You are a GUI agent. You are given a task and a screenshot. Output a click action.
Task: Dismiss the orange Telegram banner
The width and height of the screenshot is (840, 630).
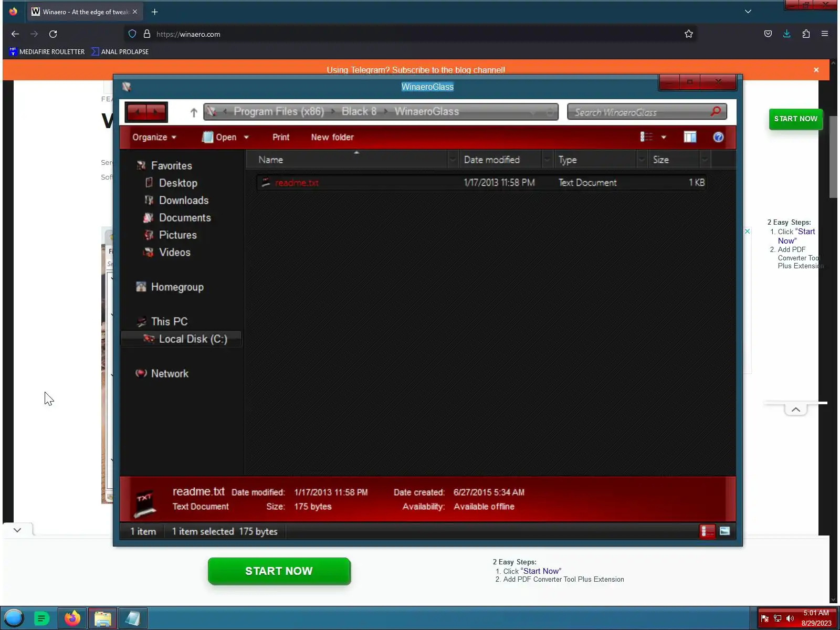(816, 70)
